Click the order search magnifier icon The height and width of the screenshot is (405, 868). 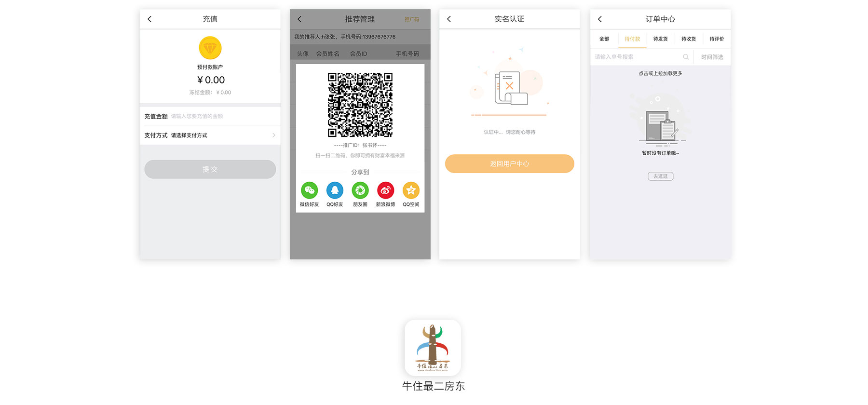[x=686, y=57]
